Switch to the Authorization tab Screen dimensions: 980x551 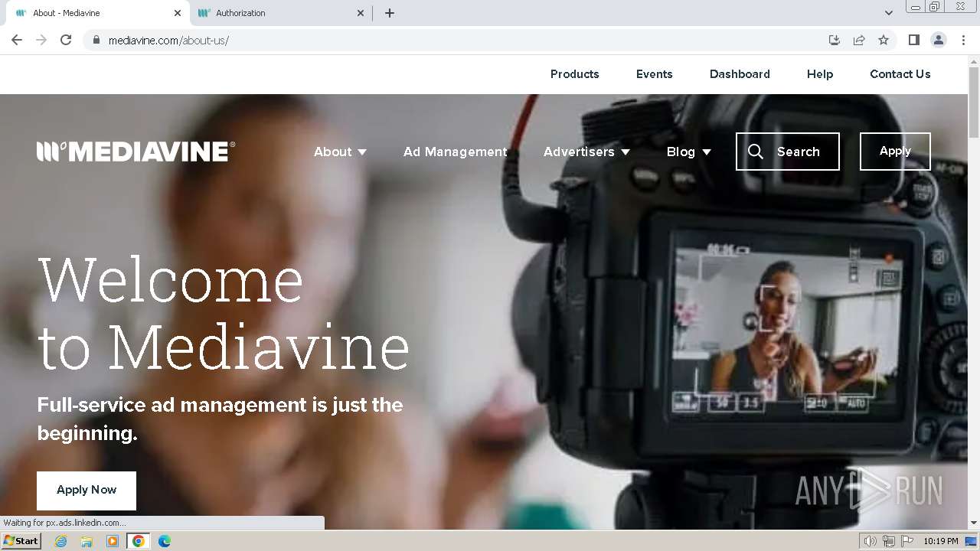click(x=280, y=13)
